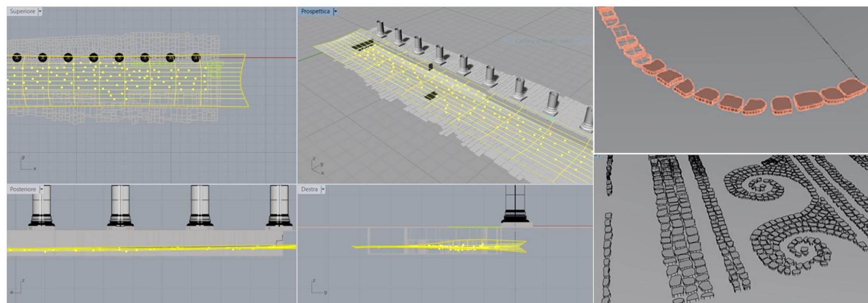Click the Superiore viewport title label

point(22,11)
